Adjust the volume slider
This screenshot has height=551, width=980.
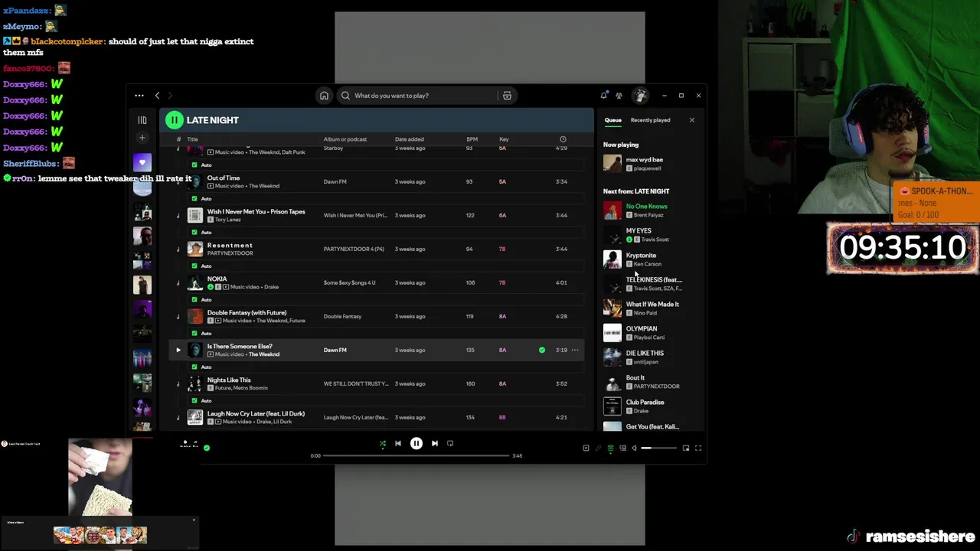pyautogui.click(x=659, y=448)
